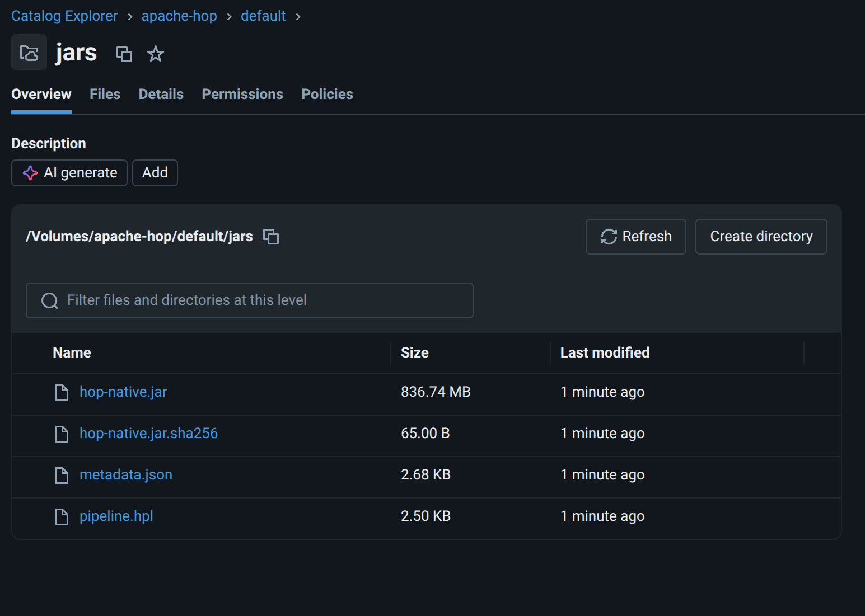Click the file icon next to hop-native.jar.sha256

62,434
